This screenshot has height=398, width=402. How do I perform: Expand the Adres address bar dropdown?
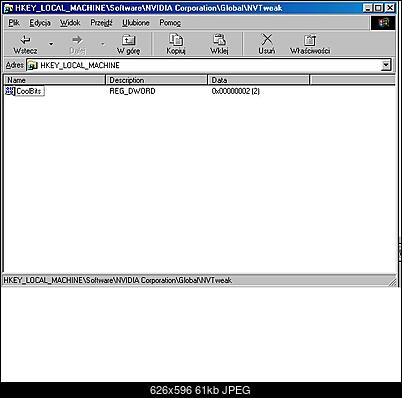point(386,65)
